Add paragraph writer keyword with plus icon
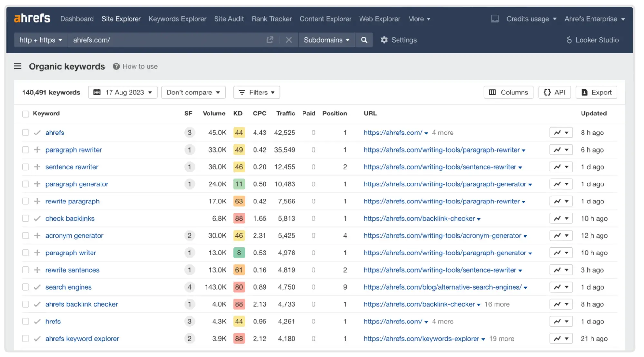The height and width of the screenshot is (357, 644). [x=37, y=253]
